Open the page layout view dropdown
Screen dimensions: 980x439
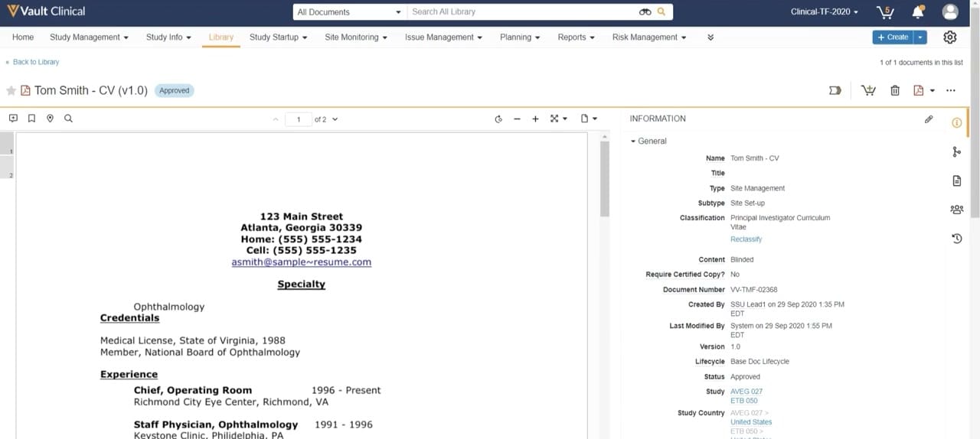coord(594,119)
